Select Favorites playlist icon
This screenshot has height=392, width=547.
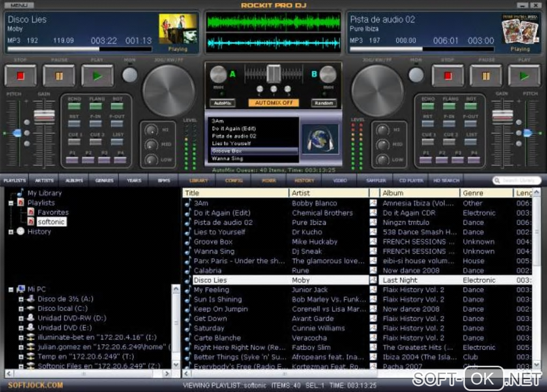(31, 212)
